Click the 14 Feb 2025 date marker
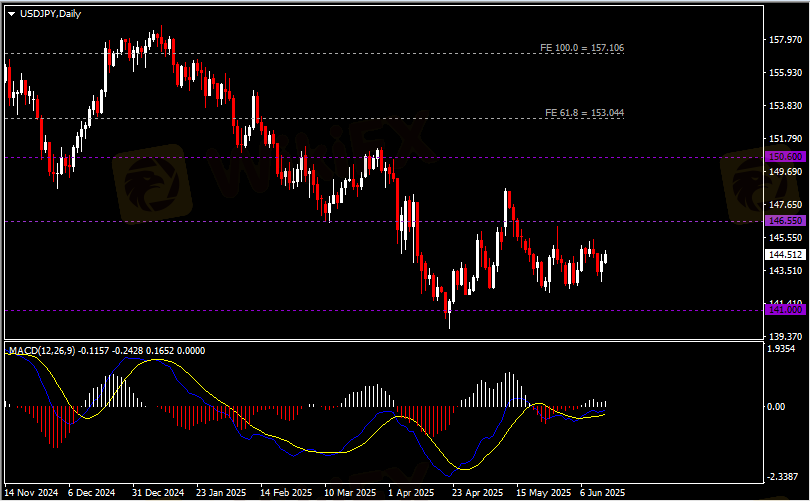 click(x=286, y=492)
